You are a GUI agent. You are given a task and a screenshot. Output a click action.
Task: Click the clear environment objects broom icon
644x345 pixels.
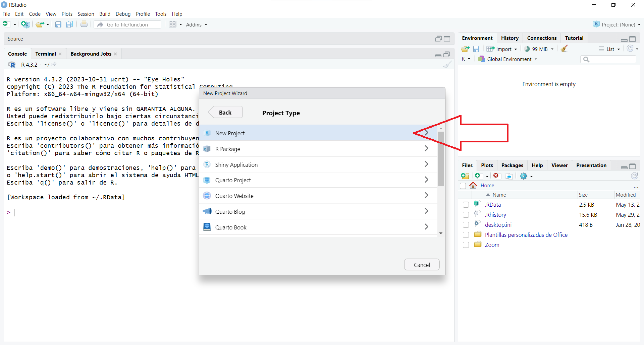(564, 49)
